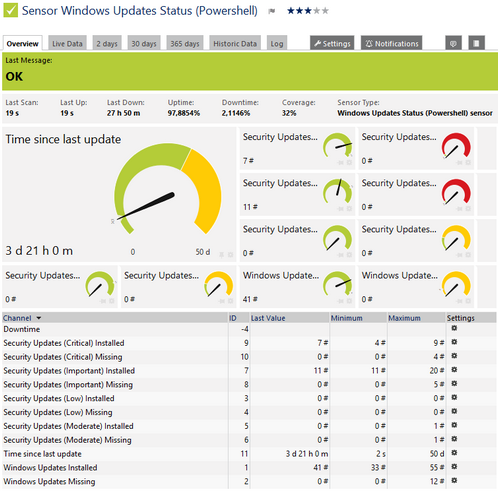Click Security Updates gauge showing 11 #
This screenshot has height=491, width=498.
pos(297,194)
